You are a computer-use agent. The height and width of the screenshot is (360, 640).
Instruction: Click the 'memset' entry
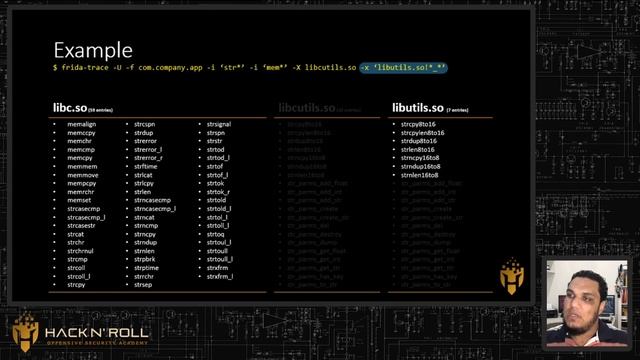coord(79,200)
